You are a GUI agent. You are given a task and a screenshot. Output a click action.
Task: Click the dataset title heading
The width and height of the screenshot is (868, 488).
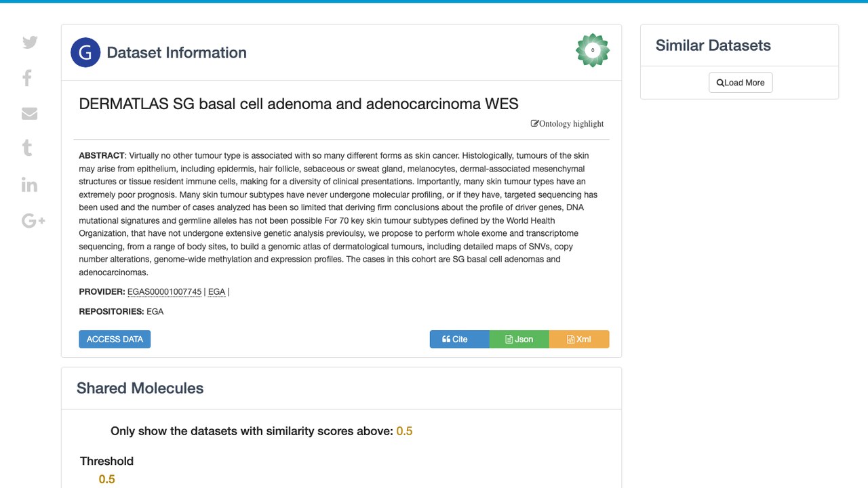coord(298,104)
